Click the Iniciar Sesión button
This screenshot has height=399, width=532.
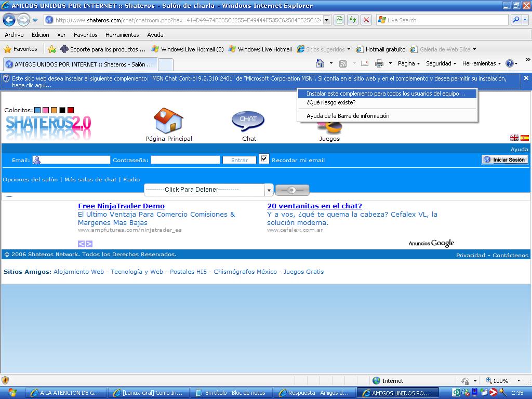coord(505,159)
